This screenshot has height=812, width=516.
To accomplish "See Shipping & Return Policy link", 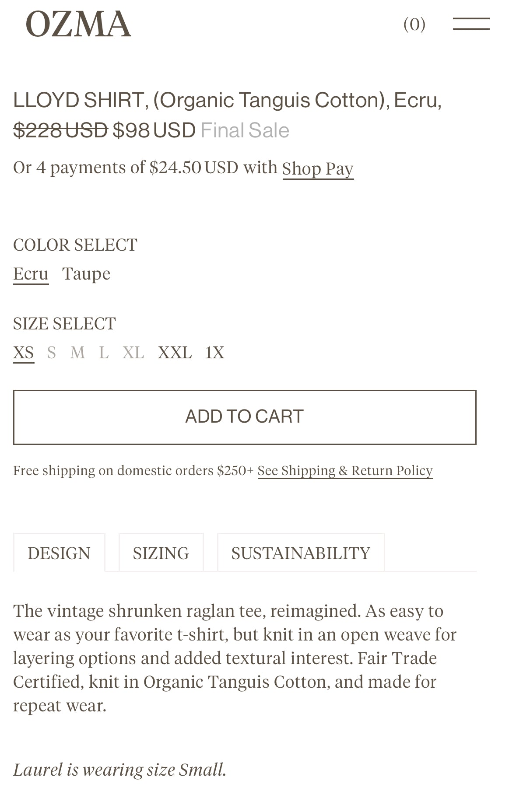I will 345,471.
